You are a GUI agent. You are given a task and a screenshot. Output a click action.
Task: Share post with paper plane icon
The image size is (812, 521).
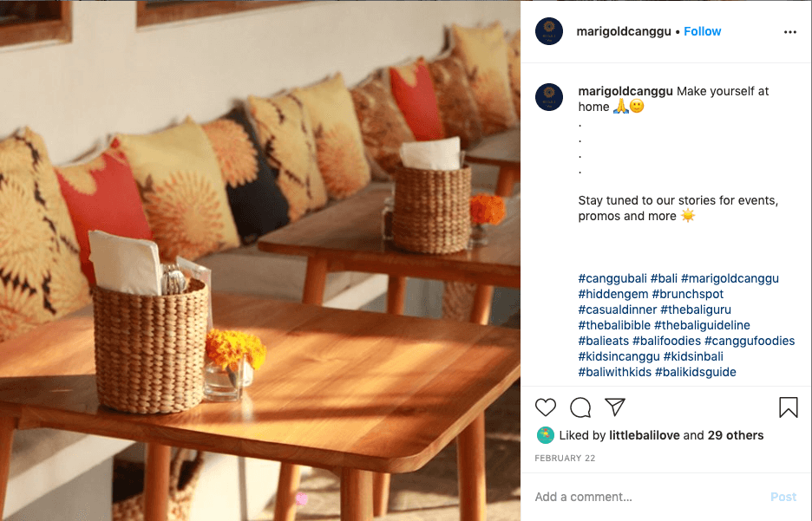pyautogui.click(x=615, y=407)
